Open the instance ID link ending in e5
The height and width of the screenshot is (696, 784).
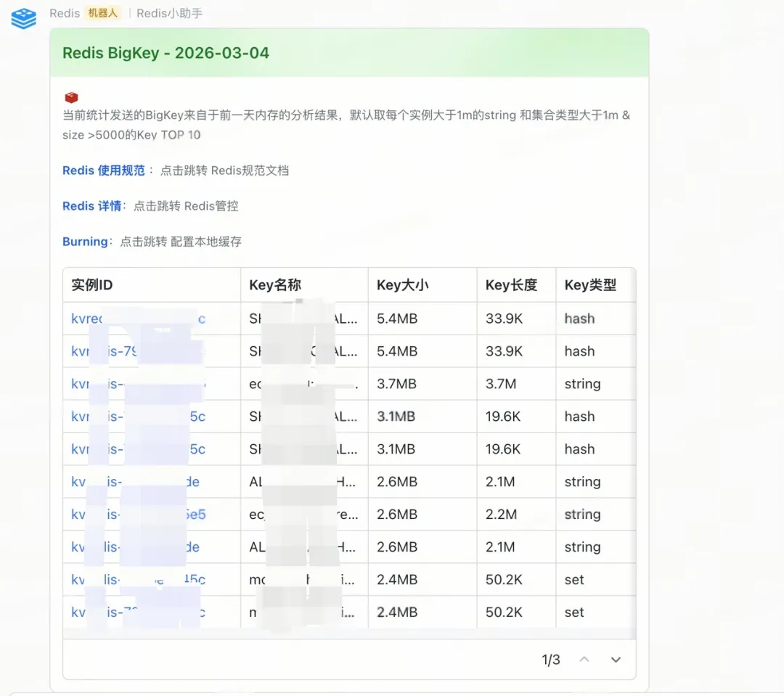tap(139, 515)
